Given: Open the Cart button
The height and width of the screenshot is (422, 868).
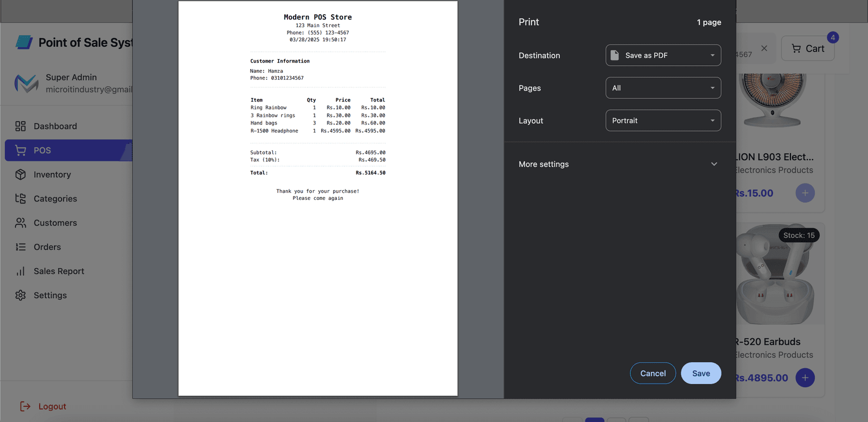Looking at the screenshot, I should pyautogui.click(x=808, y=48).
